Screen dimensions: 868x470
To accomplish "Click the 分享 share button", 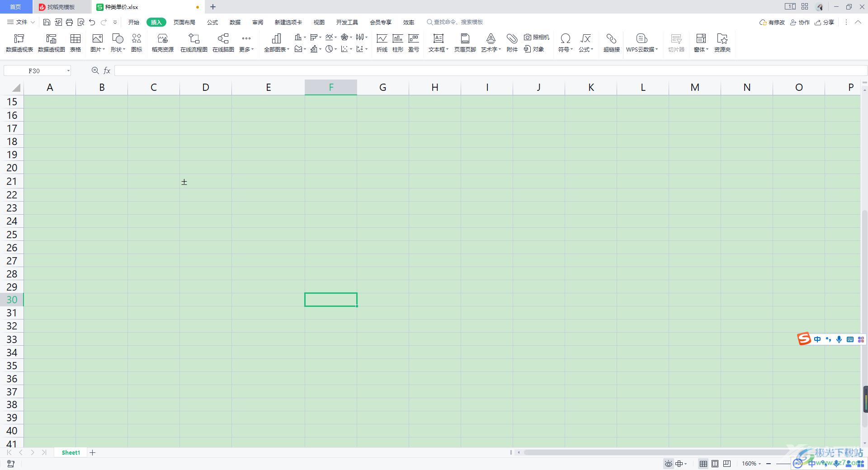I will (x=825, y=22).
